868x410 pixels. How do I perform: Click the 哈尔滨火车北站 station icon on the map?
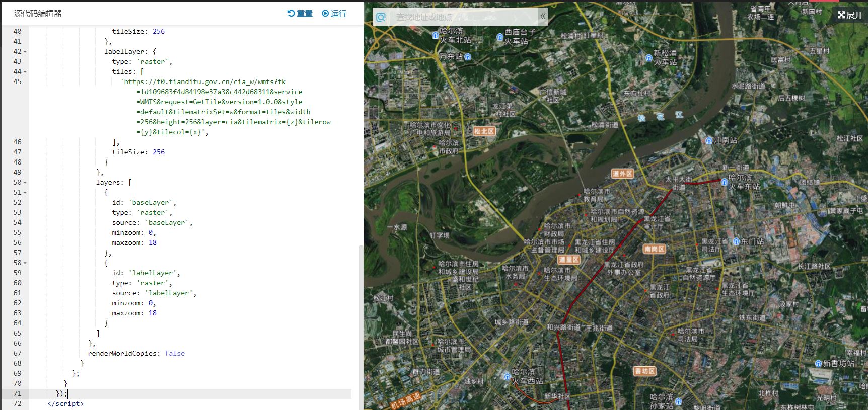(435, 35)
